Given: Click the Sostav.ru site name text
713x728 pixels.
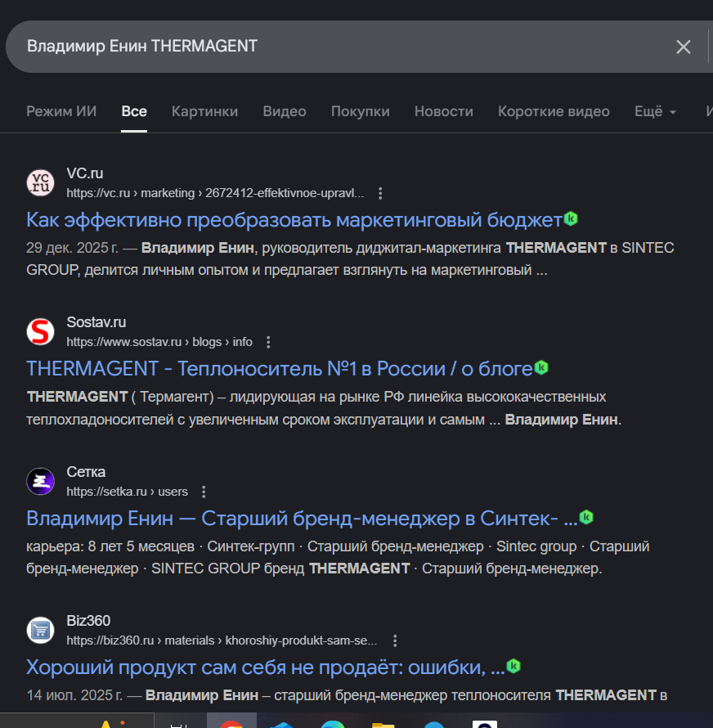Looking at the screenshot, I should 96,322.
